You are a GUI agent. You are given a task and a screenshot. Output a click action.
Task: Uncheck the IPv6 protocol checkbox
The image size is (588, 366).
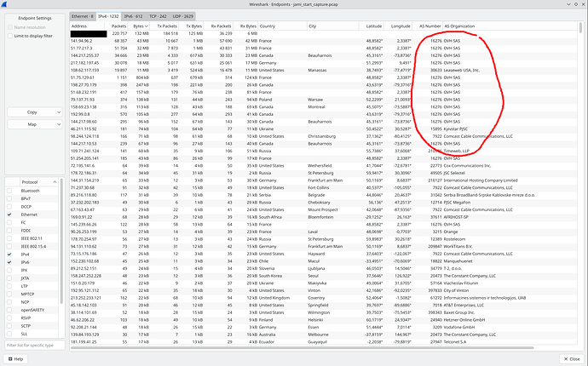pos(9,262)
